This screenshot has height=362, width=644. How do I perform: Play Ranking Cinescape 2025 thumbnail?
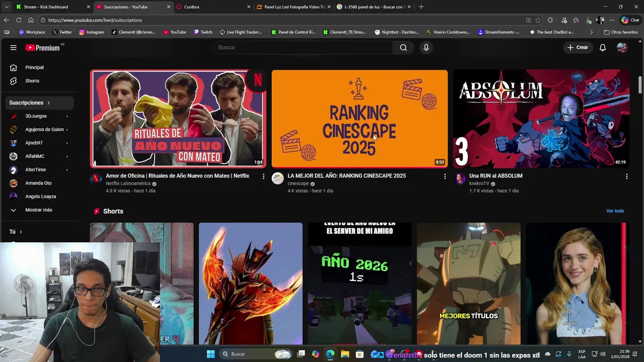click(360, 119)
